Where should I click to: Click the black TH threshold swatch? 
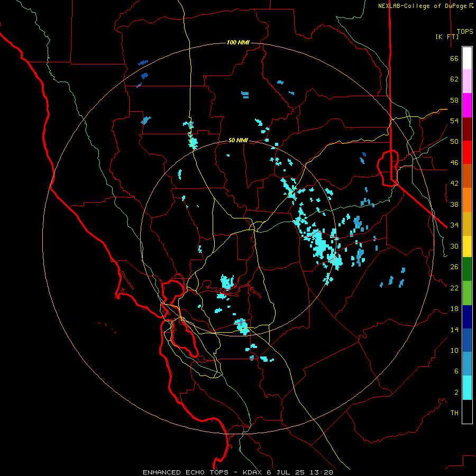point(467,411)
